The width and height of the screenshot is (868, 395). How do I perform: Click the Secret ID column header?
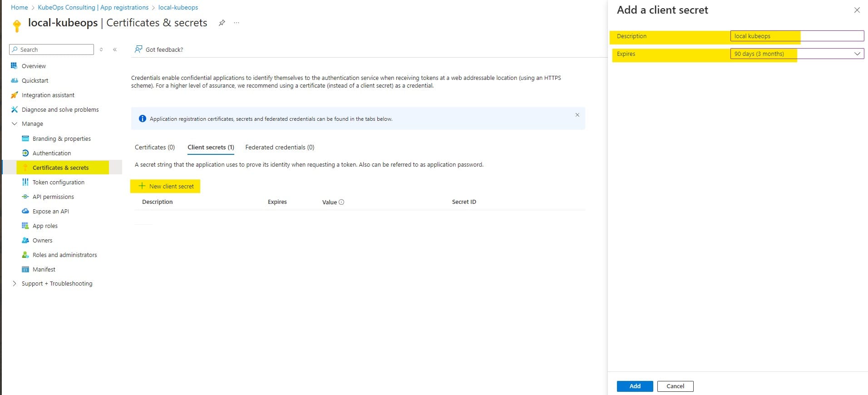tap(464, 202)
